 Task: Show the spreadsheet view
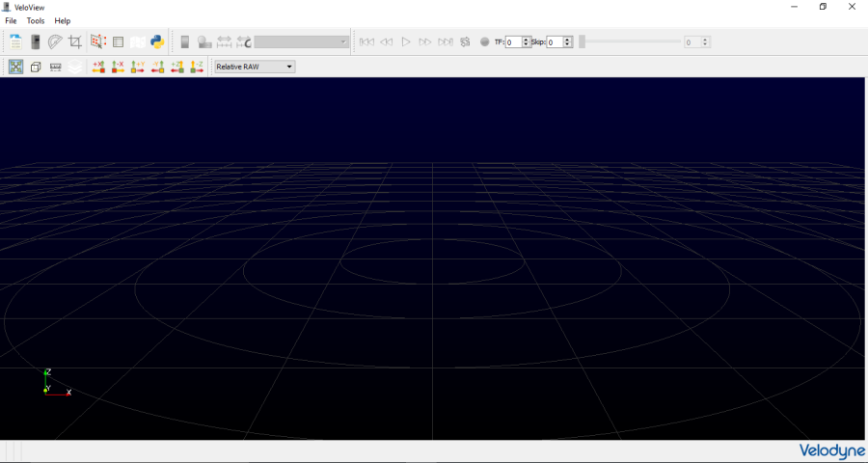118,41
